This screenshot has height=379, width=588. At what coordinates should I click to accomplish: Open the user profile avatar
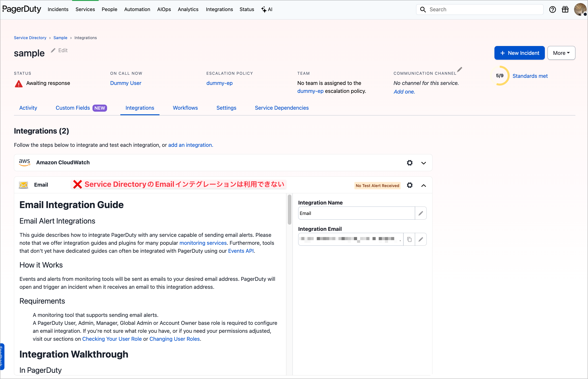(580, 10)
